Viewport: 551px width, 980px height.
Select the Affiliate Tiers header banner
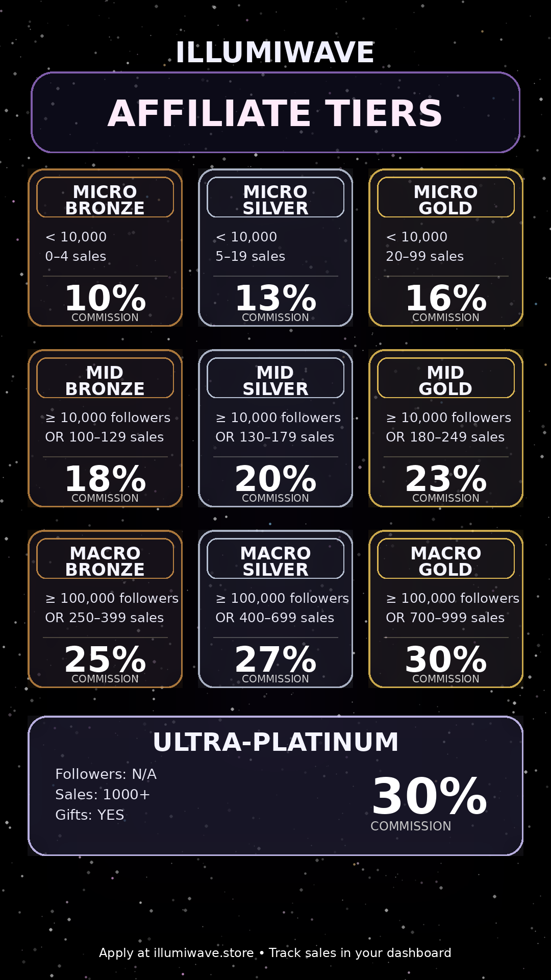(275, 113)
